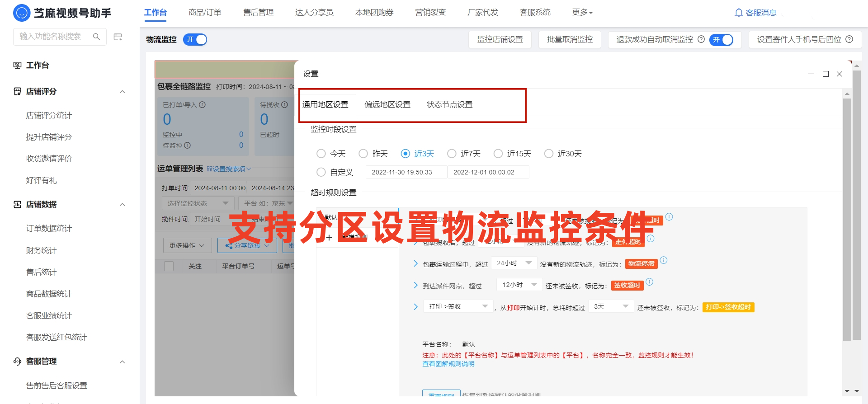Switch to 通用地区设置 tab
This screenshot has height=404, width=868.
click(x=325, y=104)
